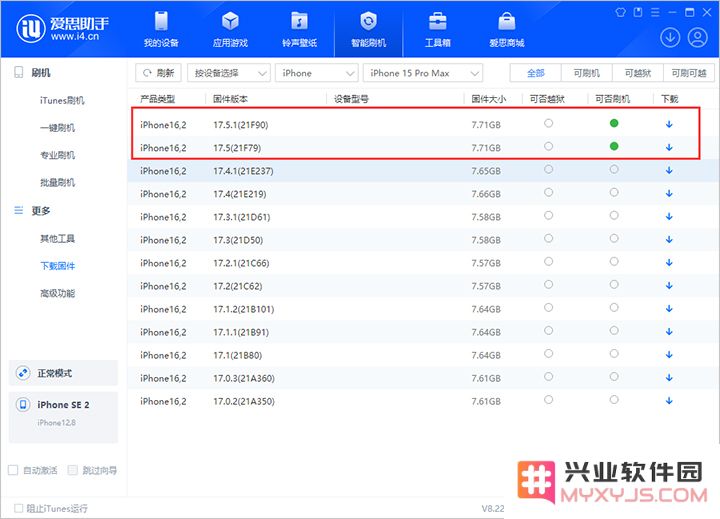This screenshot has height=519, width=720.
Task: Download firmware 17.0.3(21A360)
Action: click(669, 378)
